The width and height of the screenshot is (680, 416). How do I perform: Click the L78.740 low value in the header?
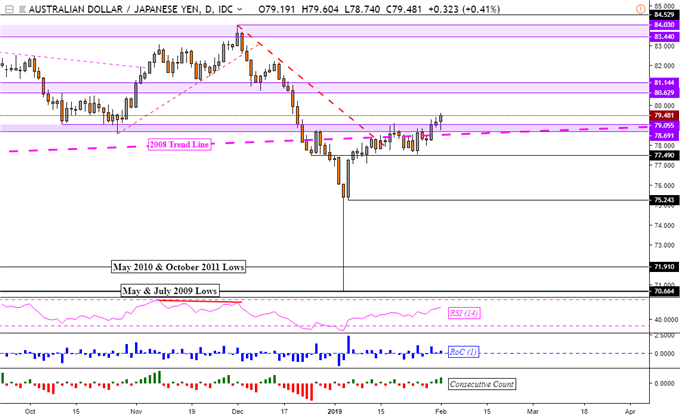pyautogui.click(x=360, y=9)
